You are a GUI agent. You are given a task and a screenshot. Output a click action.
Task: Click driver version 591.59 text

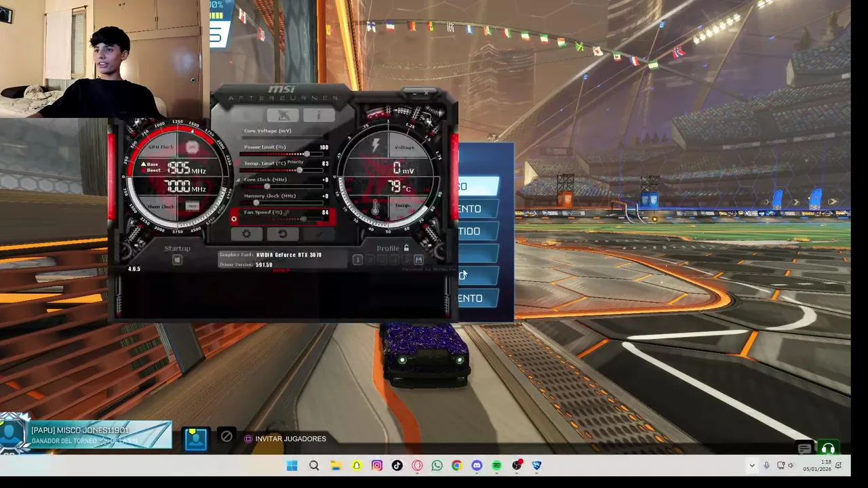[x=264, y=264]
